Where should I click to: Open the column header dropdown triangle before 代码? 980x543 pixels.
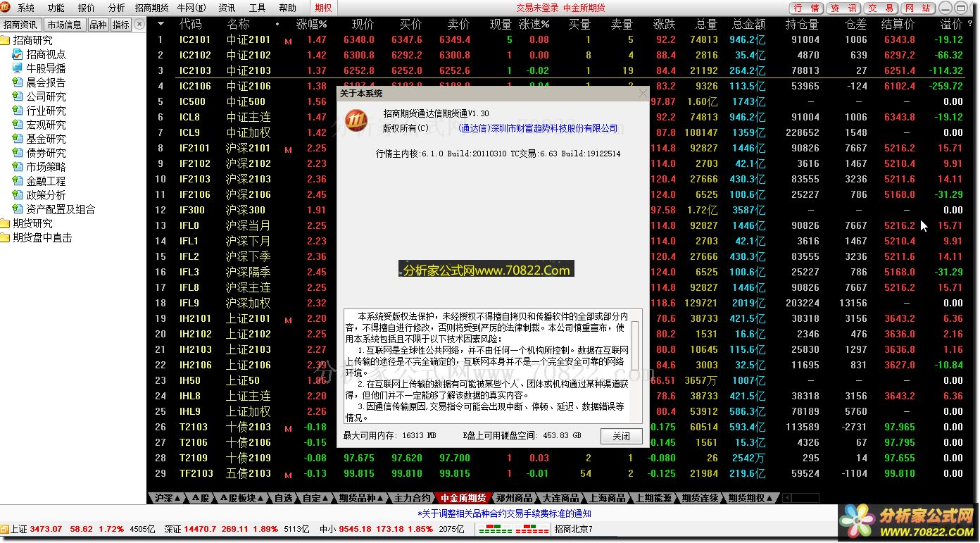coord(161,24)
